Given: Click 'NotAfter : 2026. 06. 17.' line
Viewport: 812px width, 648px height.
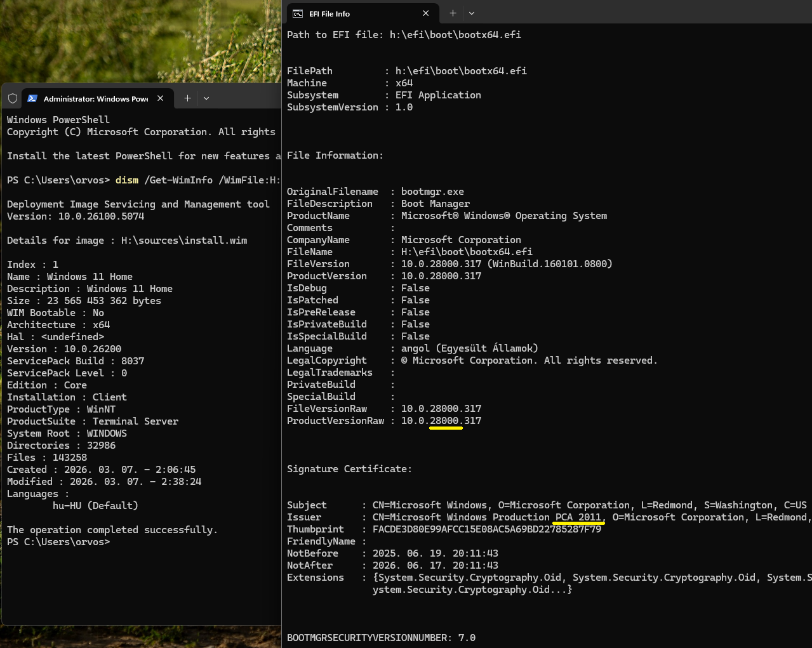Looking at the screenshot, I should [392, 565].
